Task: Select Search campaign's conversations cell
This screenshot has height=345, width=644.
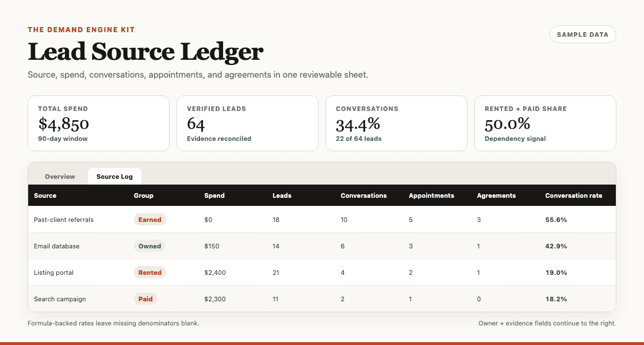Action: [x=343, y=299]
